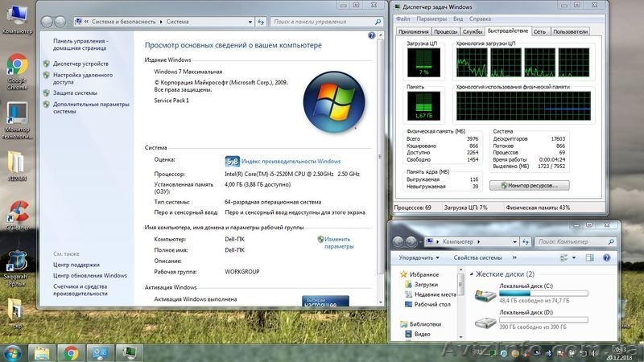Open Справка menu in Task Manager

(480, 19)
